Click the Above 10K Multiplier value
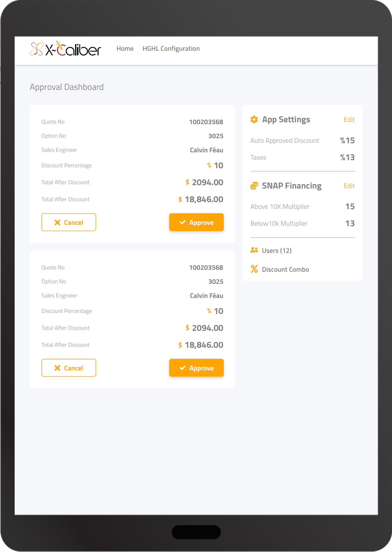The image size is (392, 552). point(350,206)
